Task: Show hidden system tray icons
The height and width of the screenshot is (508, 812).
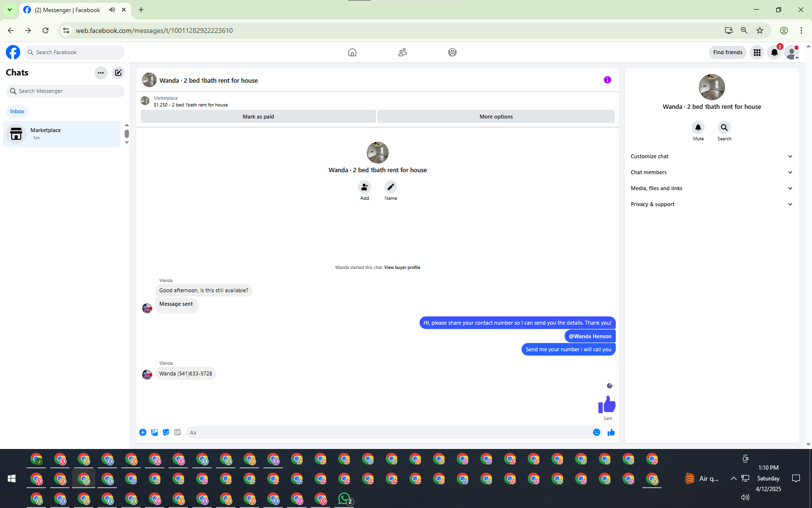Action: point(733,478)
